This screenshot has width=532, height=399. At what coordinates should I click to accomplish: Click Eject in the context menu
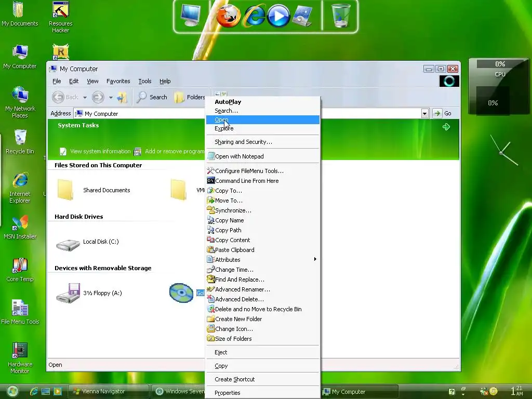click(x=262, y=352)
